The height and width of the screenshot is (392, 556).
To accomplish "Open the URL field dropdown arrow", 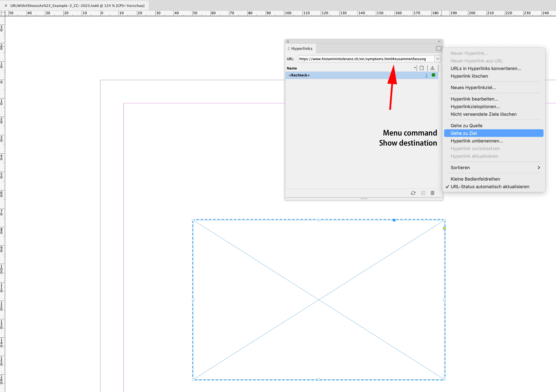I will 438,59.
